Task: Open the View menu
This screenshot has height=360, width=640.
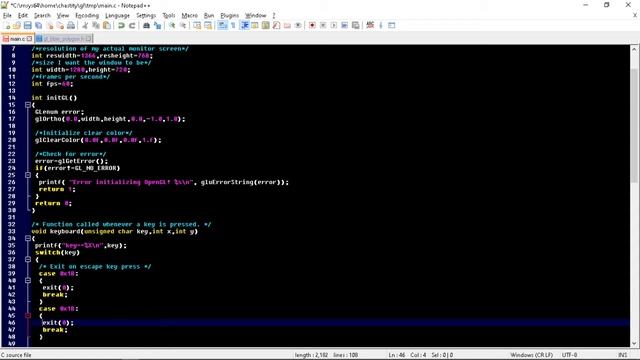Action: tap(62, 16)
